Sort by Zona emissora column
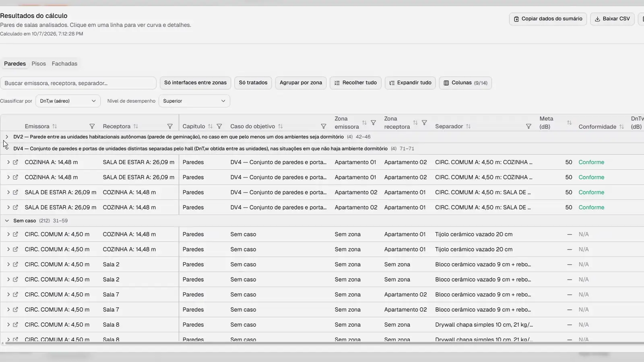This screenshot has height=362, width=644. pos(364,123)
